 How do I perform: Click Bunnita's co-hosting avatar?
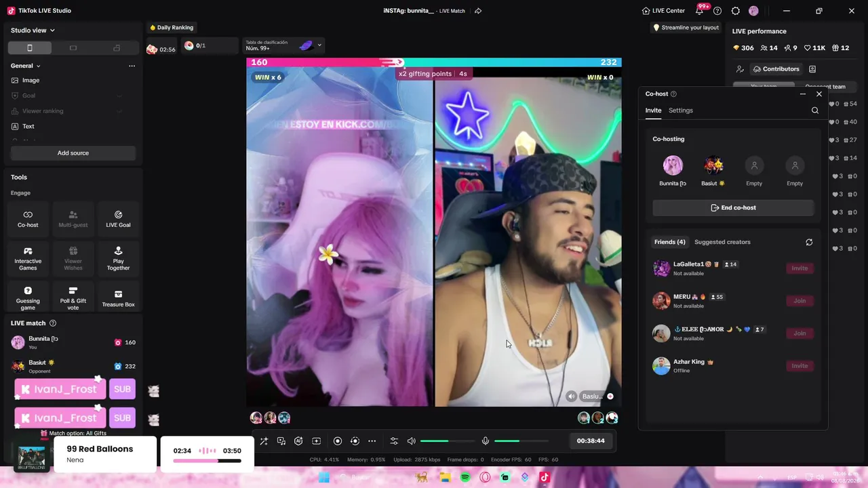click(x=673, y=165)
